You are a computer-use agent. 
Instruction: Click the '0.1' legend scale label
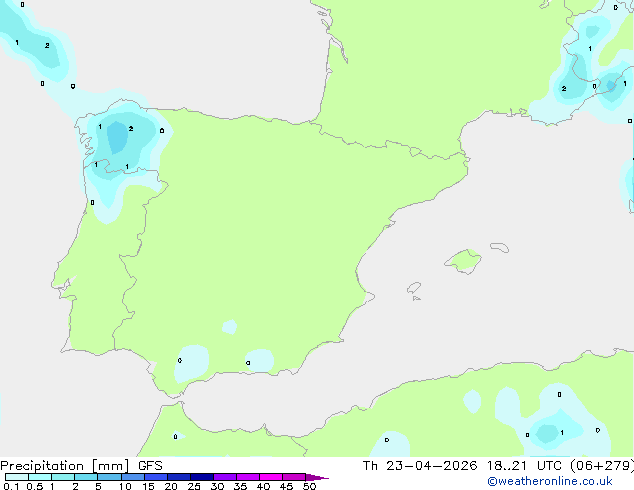tap(11, 486)
